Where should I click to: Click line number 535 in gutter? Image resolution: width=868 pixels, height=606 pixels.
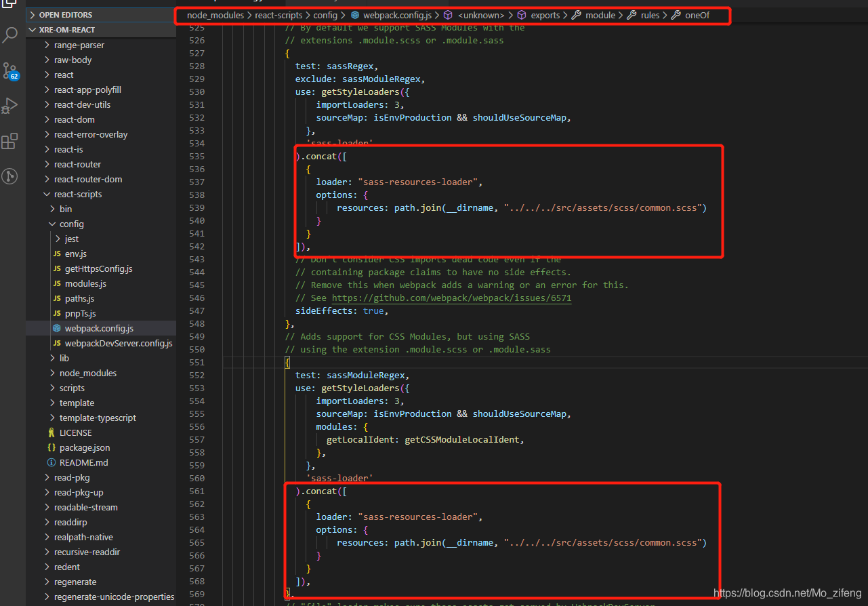[x=197, y=156]
